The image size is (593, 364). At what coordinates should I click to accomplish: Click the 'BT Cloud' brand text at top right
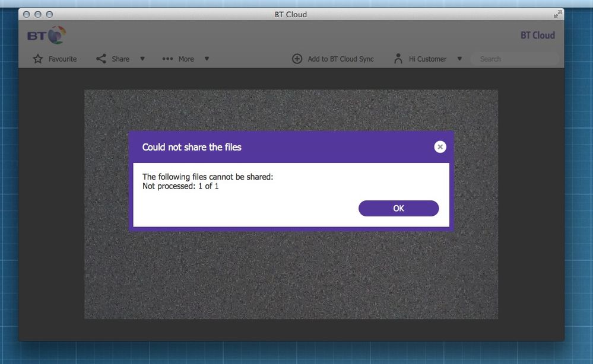(538, 35)
